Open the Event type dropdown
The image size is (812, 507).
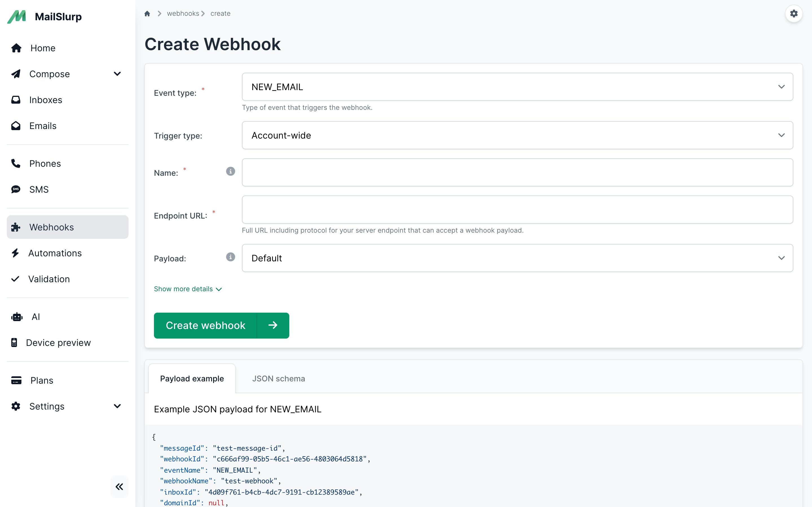[517, 87]
